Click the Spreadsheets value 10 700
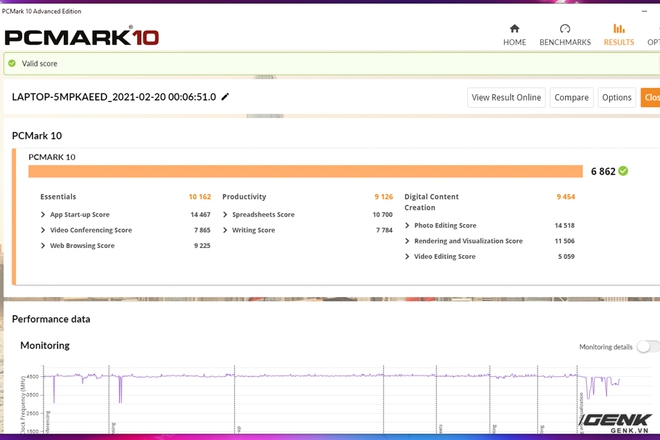This screenshot has height=440, width=660. tap(382, 215)
